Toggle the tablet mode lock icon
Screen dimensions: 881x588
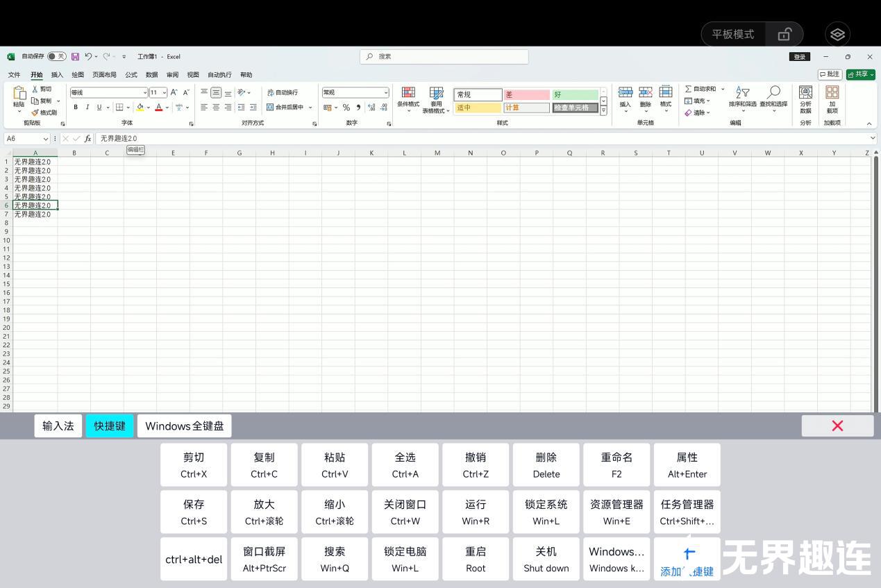click(x=784, y=34)
